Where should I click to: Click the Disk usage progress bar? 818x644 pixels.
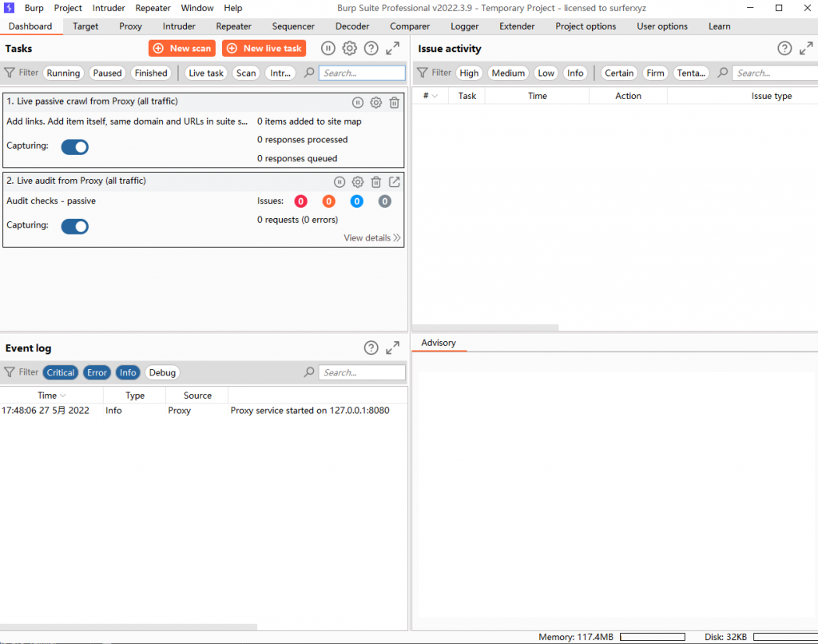[x=786, y=637]
